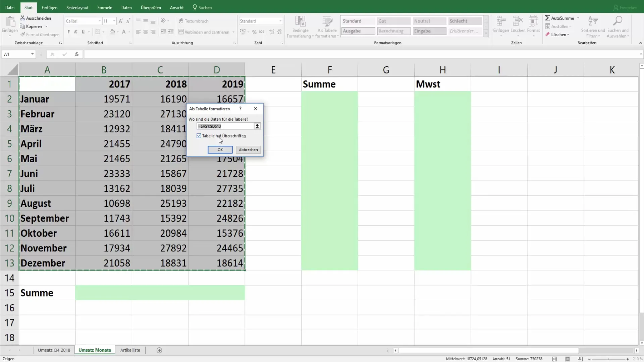Image resolution: width=644 pixels, height=362 pixels.
Task: Expand the Kopieren dropdown arrow
Action: click(x=46, y=26)
